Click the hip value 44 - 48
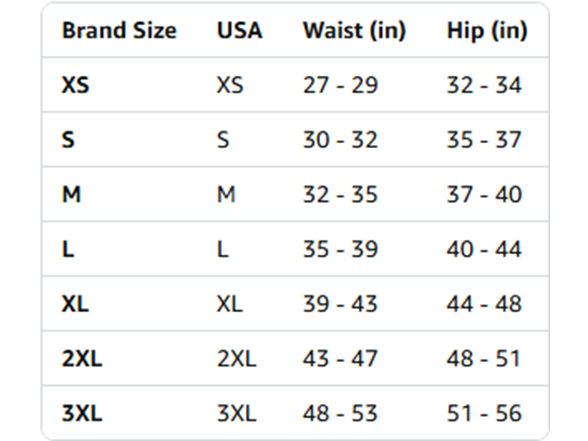Screen dimensions: 588x441 (484, 304)
